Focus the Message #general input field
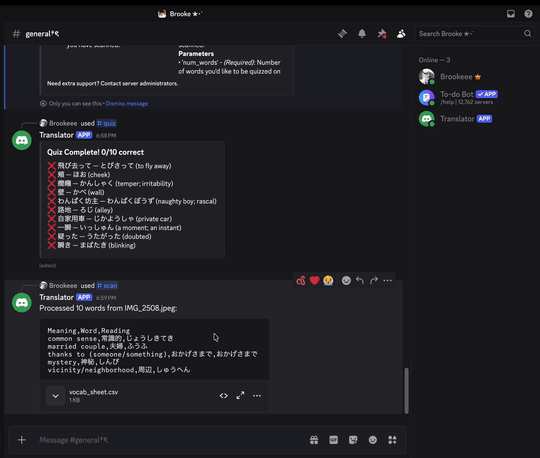 172,440
